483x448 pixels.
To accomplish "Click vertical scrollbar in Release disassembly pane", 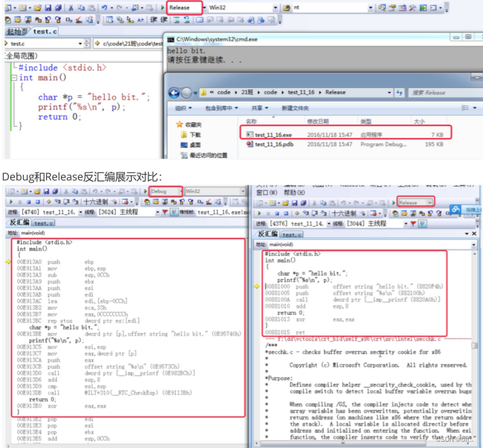I will click(x=475, y=346).
